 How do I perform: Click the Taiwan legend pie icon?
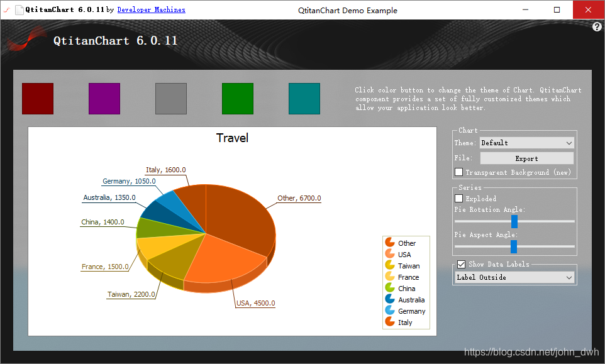tap(390, 265)
